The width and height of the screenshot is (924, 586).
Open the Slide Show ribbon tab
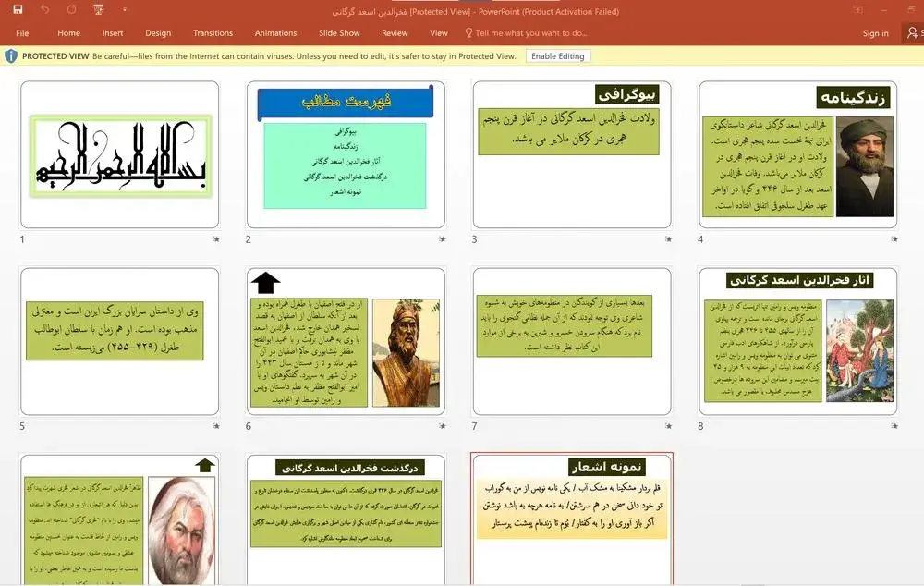pyautogui.click(x=338, y=32)
